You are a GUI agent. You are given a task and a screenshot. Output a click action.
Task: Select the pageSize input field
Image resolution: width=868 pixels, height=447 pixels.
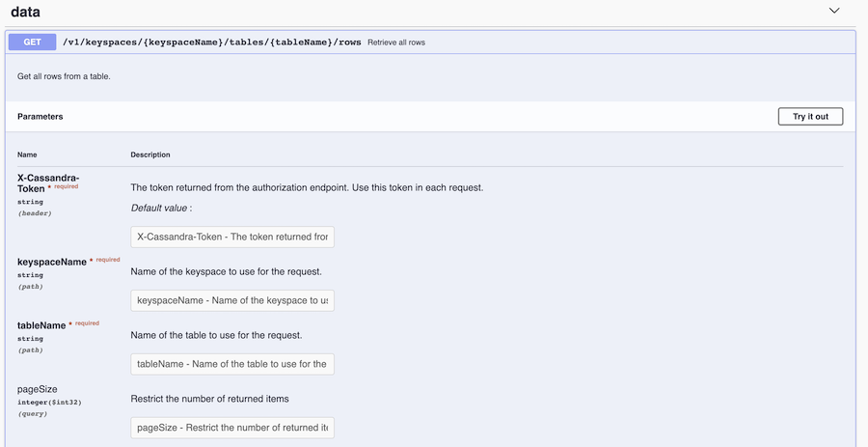click(x=232, y=428)
